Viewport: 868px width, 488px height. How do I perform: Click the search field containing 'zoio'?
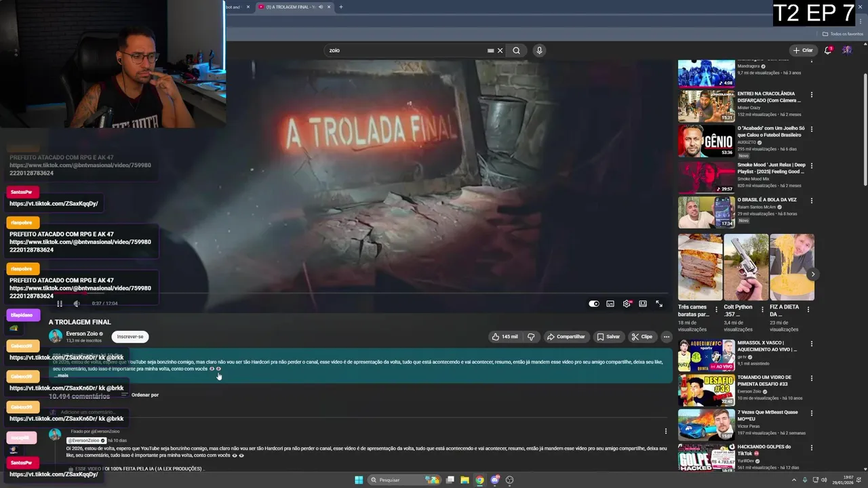pos(407,50)
